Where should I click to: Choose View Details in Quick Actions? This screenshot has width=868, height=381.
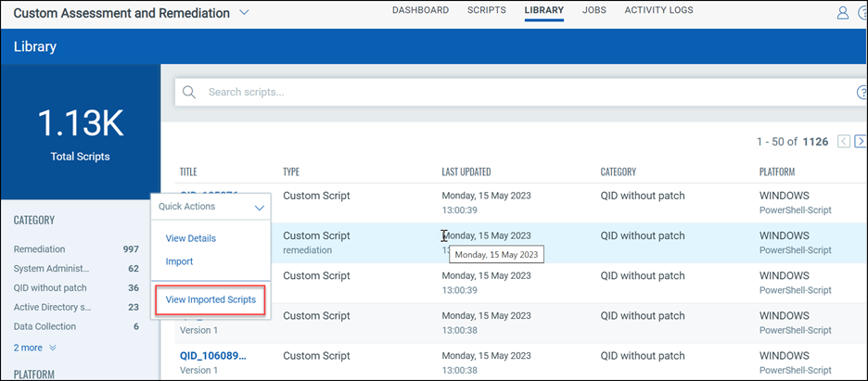pyautogui.click(x=190, y=238)
